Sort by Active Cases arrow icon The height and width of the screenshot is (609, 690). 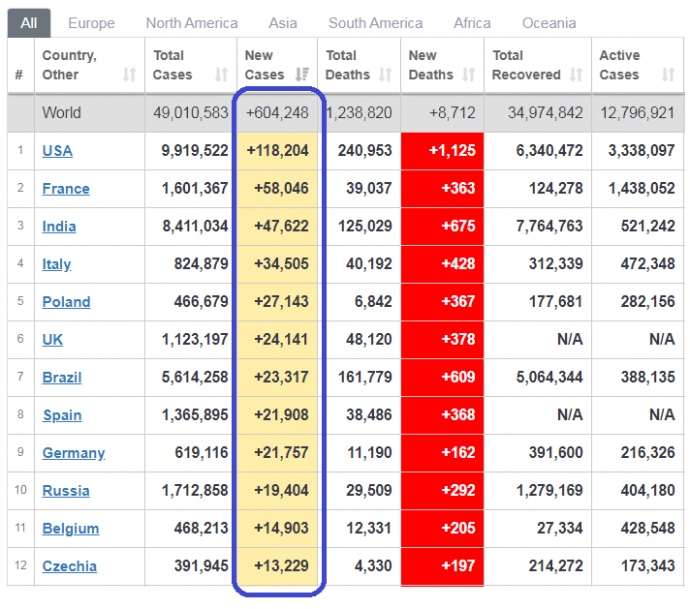(x=668, y=75)
